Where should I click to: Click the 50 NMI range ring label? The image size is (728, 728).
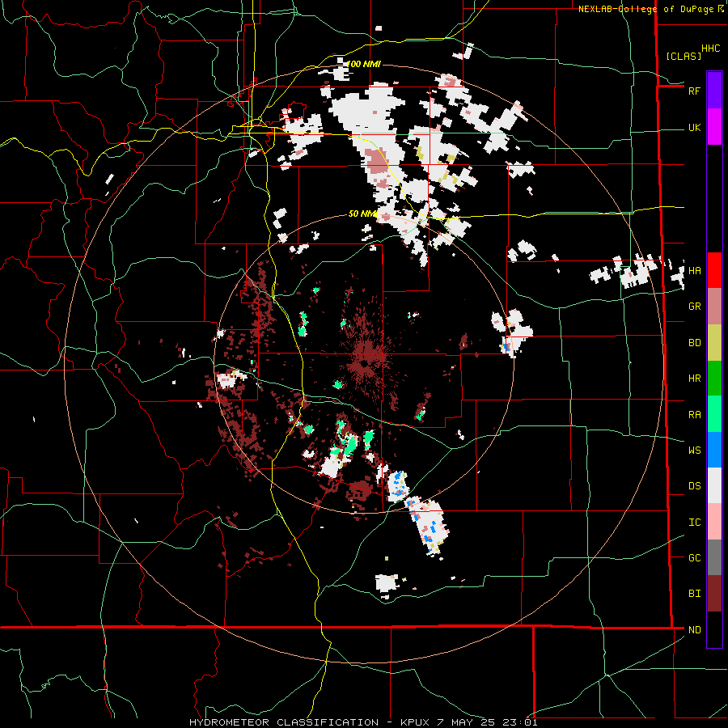pyautogui.click(x=362, y=214)
